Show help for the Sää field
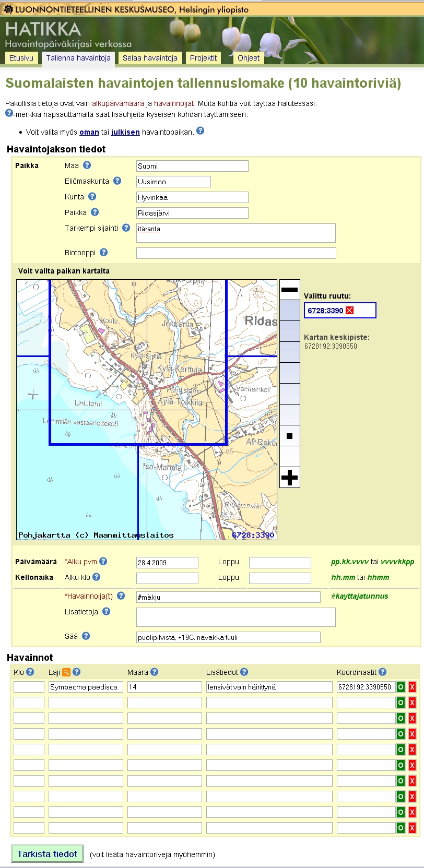This screenshot has height=868, width=424. [x=86, y=636]
